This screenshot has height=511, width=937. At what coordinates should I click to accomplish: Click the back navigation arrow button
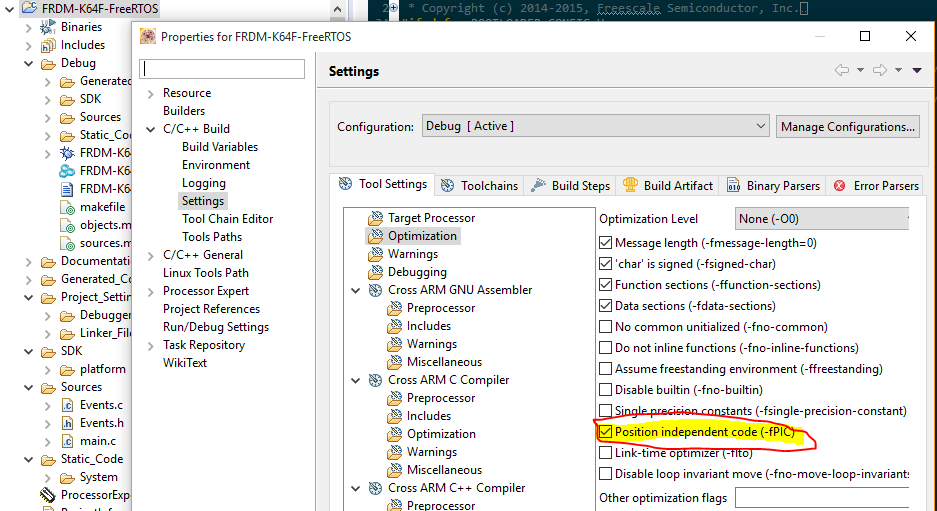coord(842,70)
